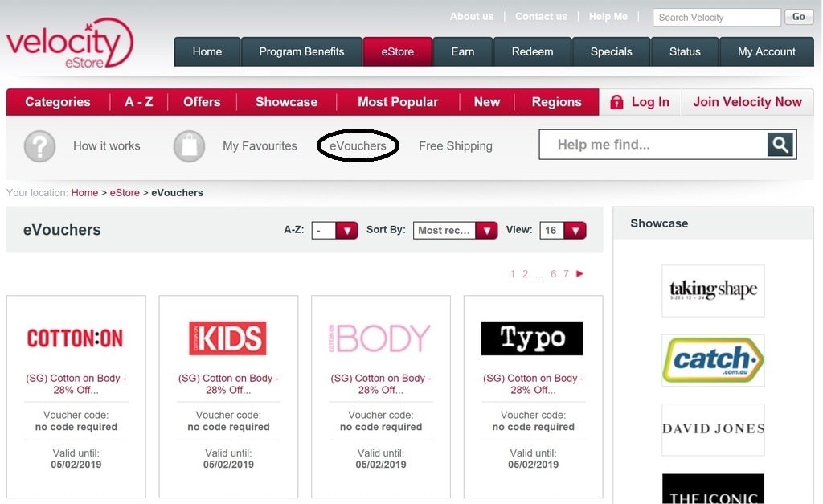Open offer title under Cotton:On logo
823x504 pixels.
(76, 383)
